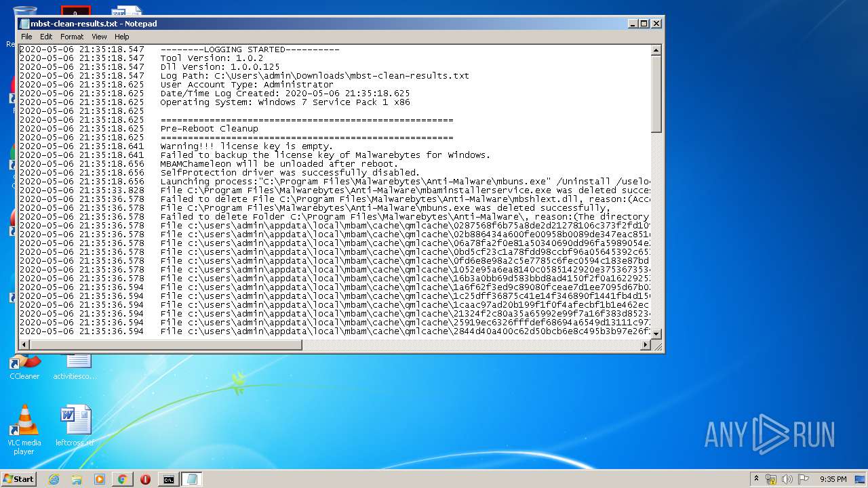Click the 'LOGGING STARTED' log line

(x=250, y=49)
